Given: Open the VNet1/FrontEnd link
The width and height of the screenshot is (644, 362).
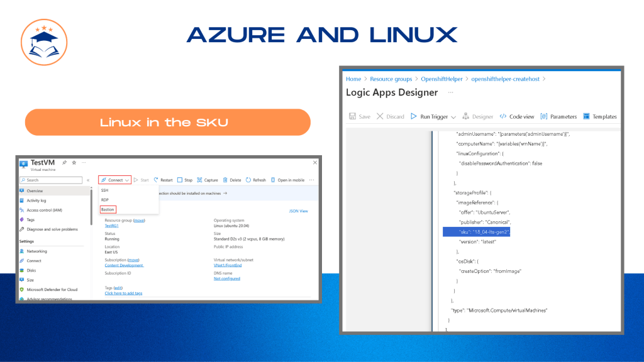Looking at the screenshot, I should (x=228, y=265).
